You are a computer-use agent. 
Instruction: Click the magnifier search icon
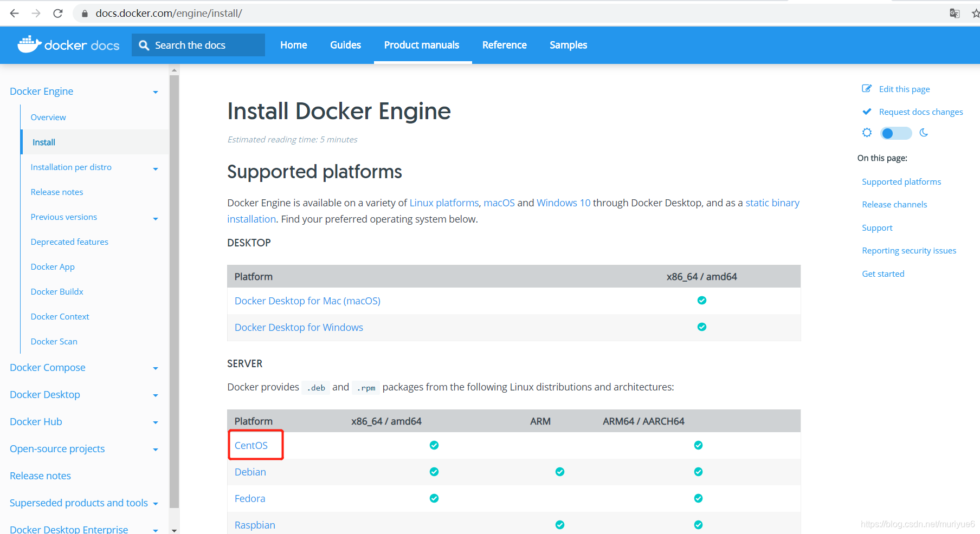click(x=144, y=45)
